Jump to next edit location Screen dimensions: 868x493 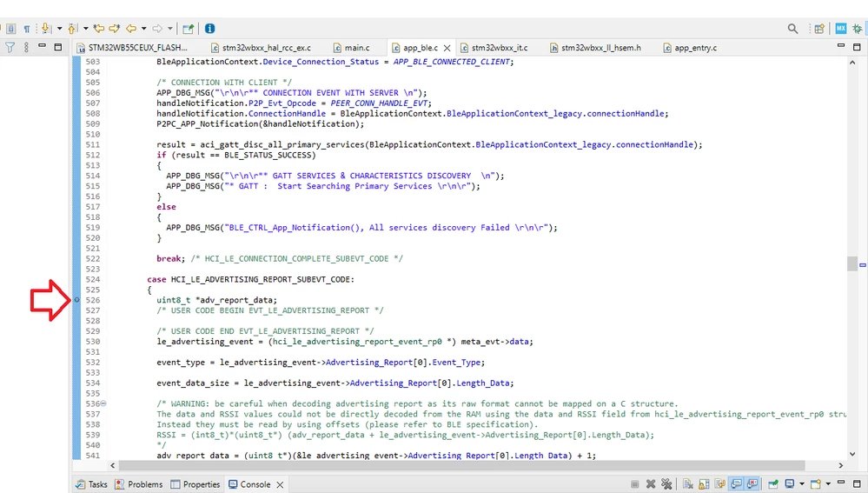[114, 28]
